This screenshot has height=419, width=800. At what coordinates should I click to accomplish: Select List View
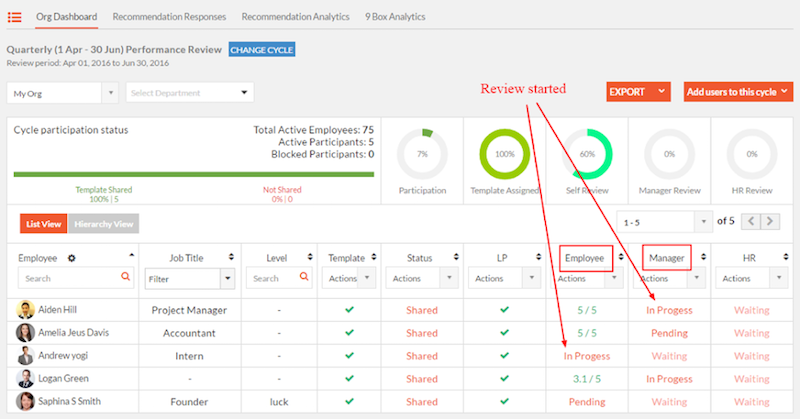[x=43, y=224]
